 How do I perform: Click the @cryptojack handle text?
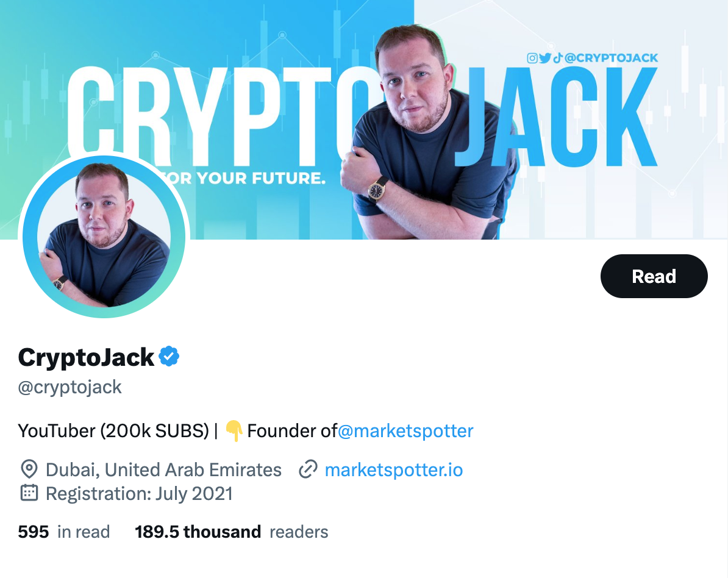click(70, 387)
